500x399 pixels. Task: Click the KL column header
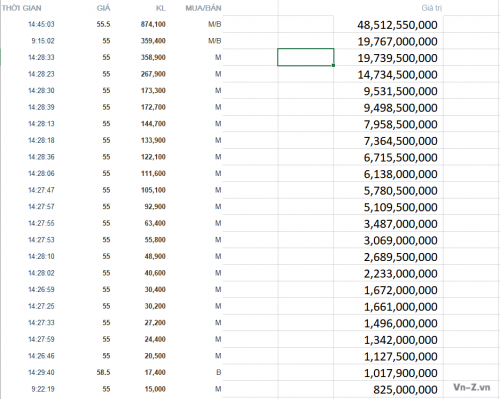pyautogui.click(x=161, y=8)
